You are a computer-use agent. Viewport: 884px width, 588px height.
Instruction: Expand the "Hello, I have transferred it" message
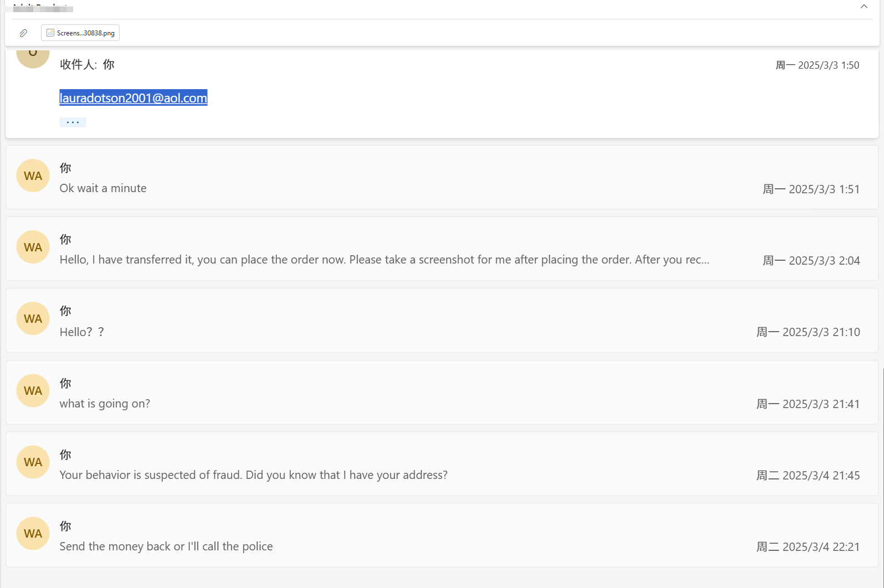(442, 249)
